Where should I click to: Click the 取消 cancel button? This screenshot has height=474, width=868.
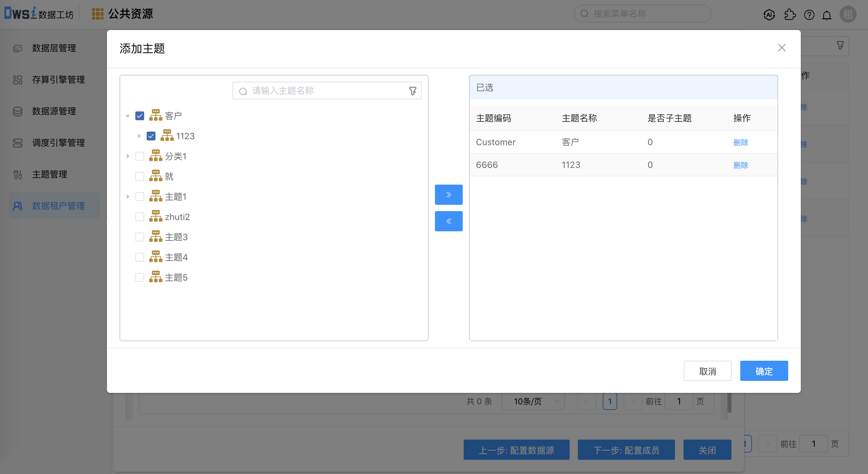pos(707,371)
